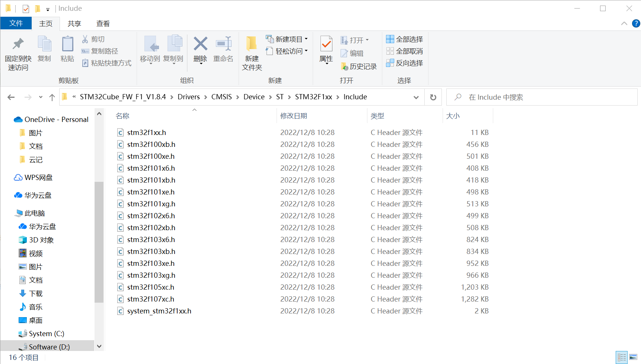The image size is (641, 364).
Task: Open recent locations dropdown arrow
Action: coord(41,97)
